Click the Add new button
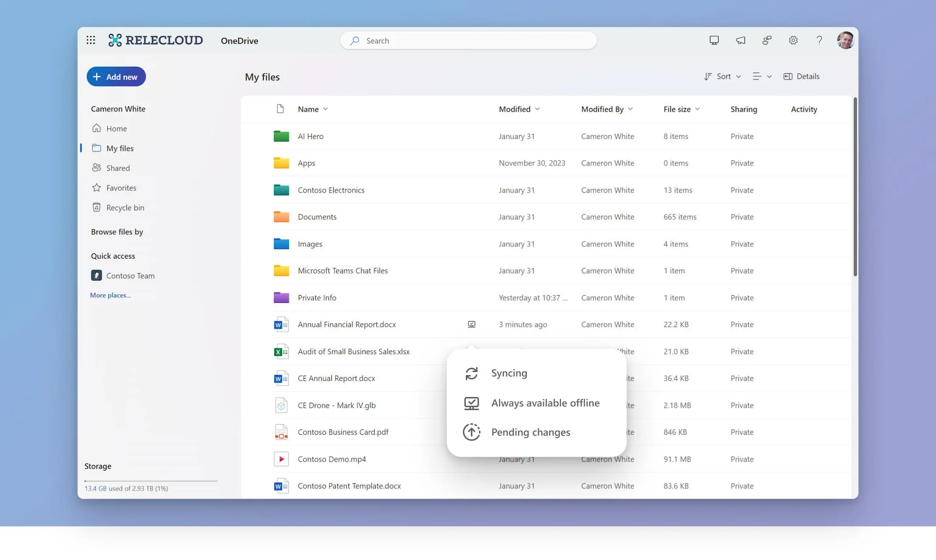The image size is (936, 560). (116, 77)
